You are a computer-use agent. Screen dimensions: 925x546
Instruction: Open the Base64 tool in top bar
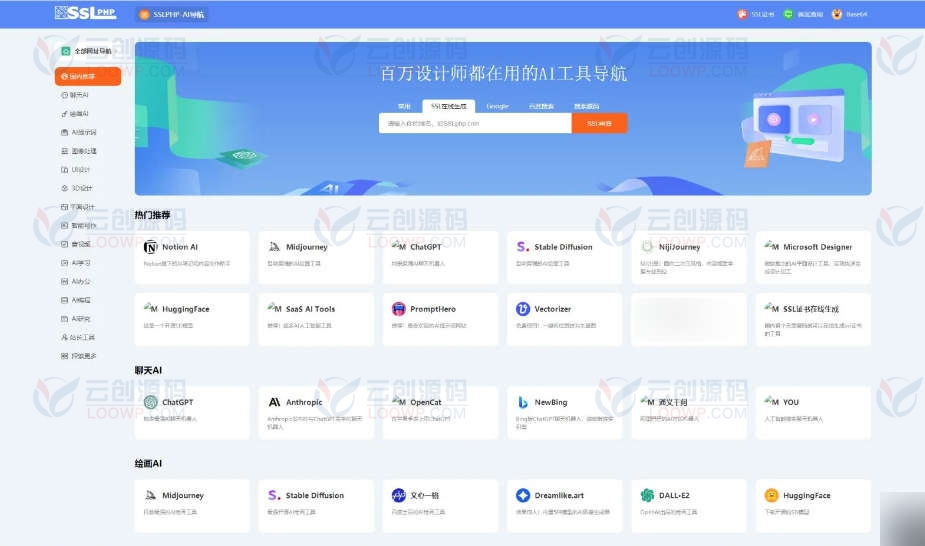849,14
